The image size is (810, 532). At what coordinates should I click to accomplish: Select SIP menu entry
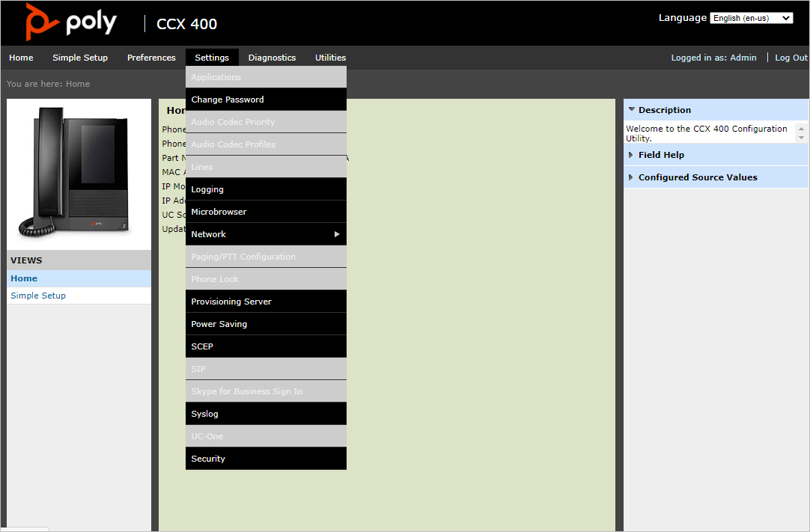point(266,370)
